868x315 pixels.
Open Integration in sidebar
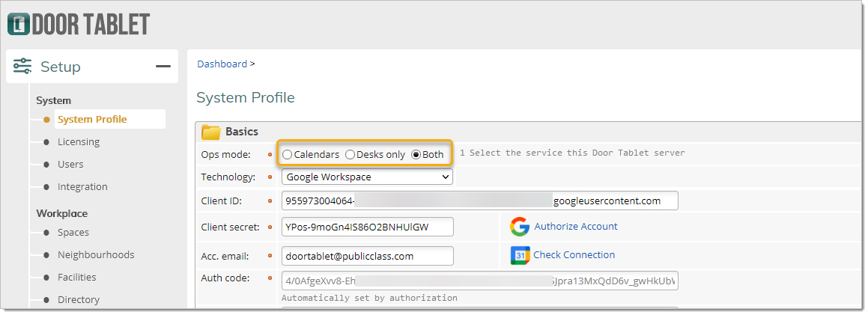[82, 187]
